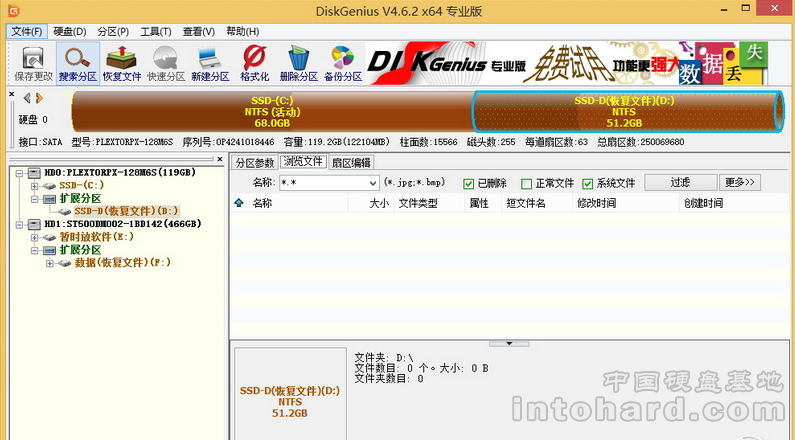Image resolution: width=795 pixels, height=440 pixels.
Task: Switch to the 分区参数 tab
Action: pyautogui.click(x=255, y=163)
